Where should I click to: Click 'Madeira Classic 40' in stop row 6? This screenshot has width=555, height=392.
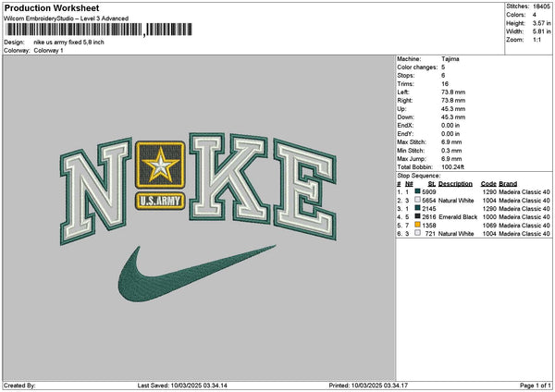point(524,234)
